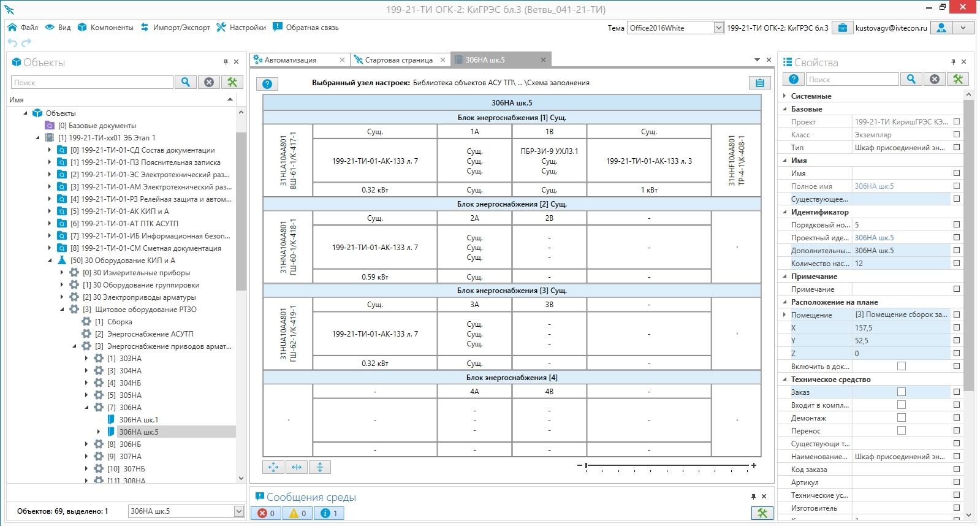Clear the Объекты panel search filter
This screenshot has height=526, width=980.
[x=209, y=82]
